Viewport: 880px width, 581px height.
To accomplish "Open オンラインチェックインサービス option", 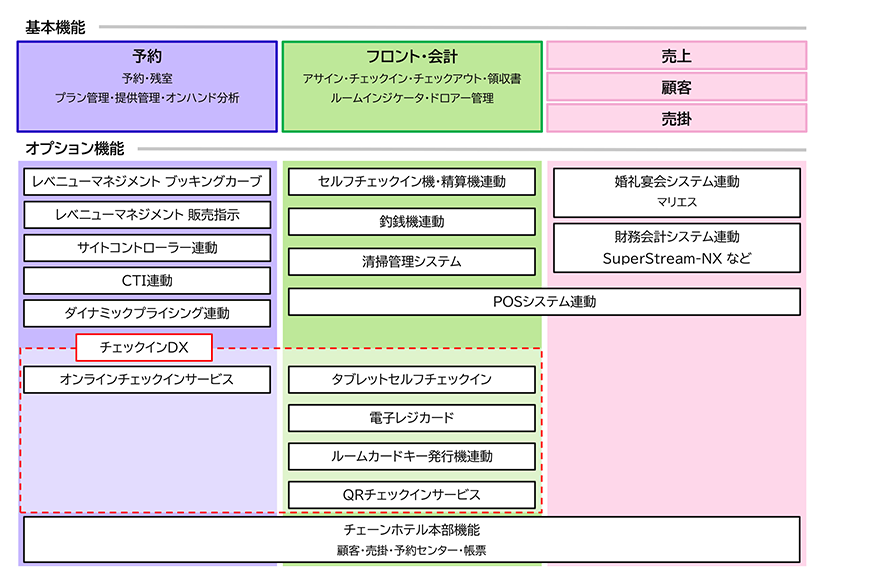I will 146,380.
